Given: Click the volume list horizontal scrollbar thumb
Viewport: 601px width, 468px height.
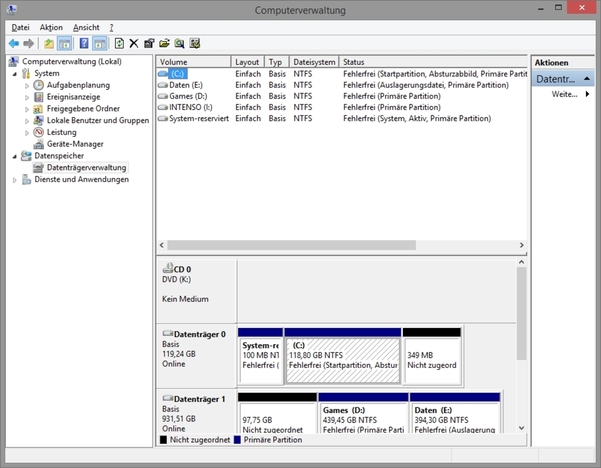Looking at the screenshot, I should [292, 245].
